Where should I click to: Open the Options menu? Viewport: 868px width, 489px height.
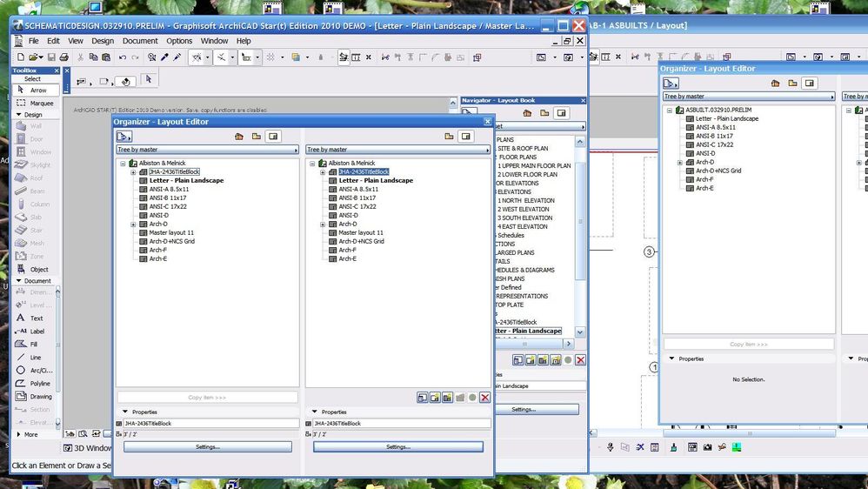point(179,41)
